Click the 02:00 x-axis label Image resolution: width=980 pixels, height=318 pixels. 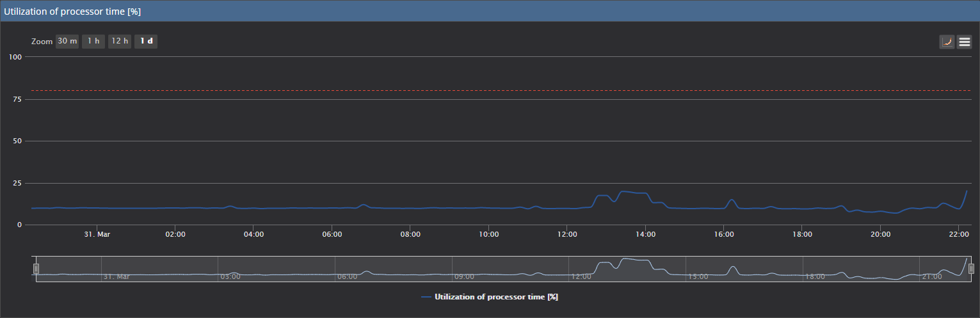pyautogui.click(x=175, y=235)
